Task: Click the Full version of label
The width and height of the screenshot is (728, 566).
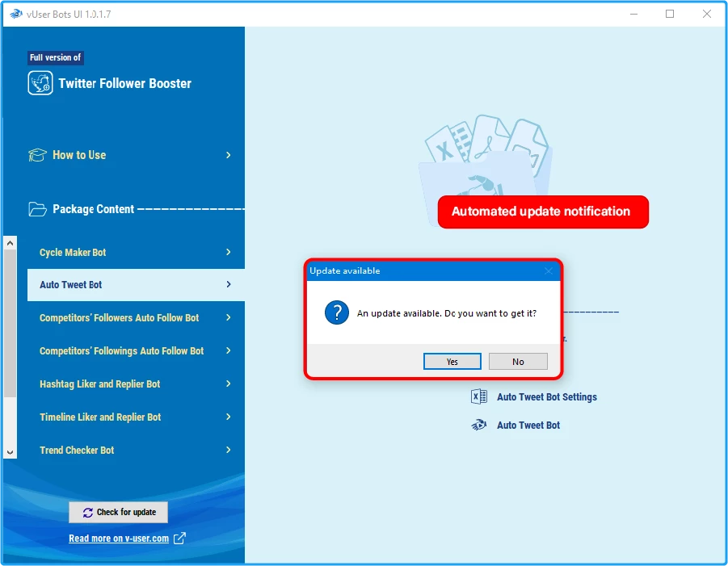Action: pyautogui.click(x=55, y=57)
